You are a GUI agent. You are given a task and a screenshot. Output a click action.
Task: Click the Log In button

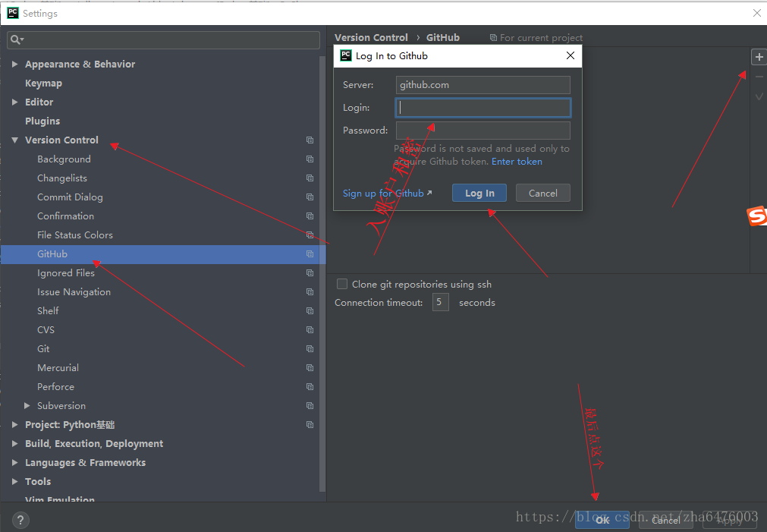coord(479,193)
